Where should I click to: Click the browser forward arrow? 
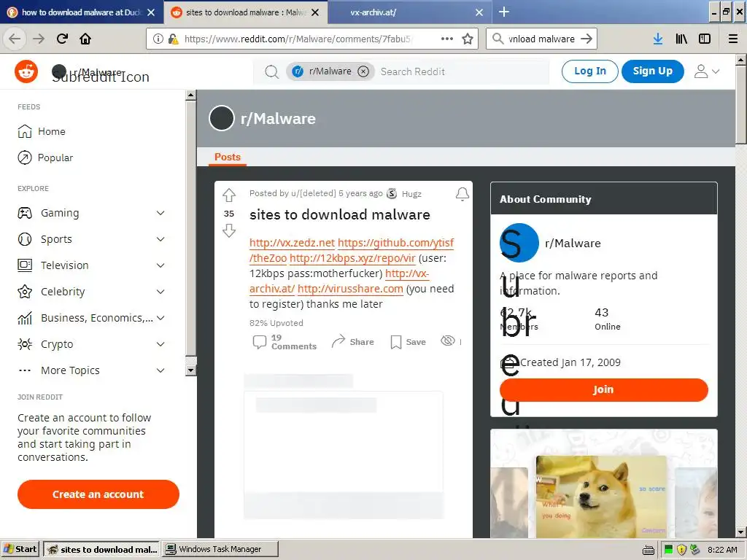click(39, 39)
